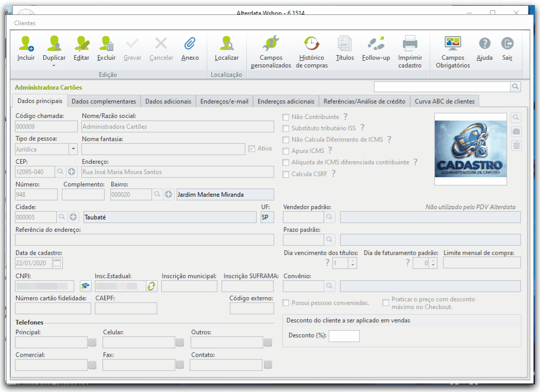
Task: Open the Curva ABC de clientes tab
Action: click(x=445, y=101)
